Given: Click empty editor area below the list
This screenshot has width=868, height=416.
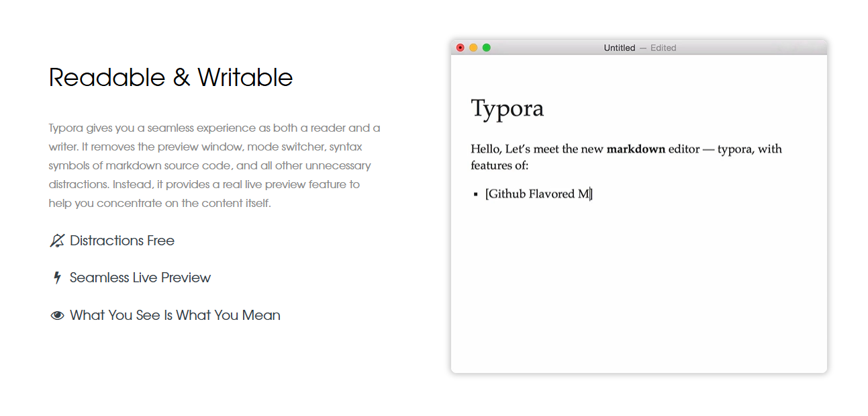Looking at the screenshot, I should coord(638,289).
